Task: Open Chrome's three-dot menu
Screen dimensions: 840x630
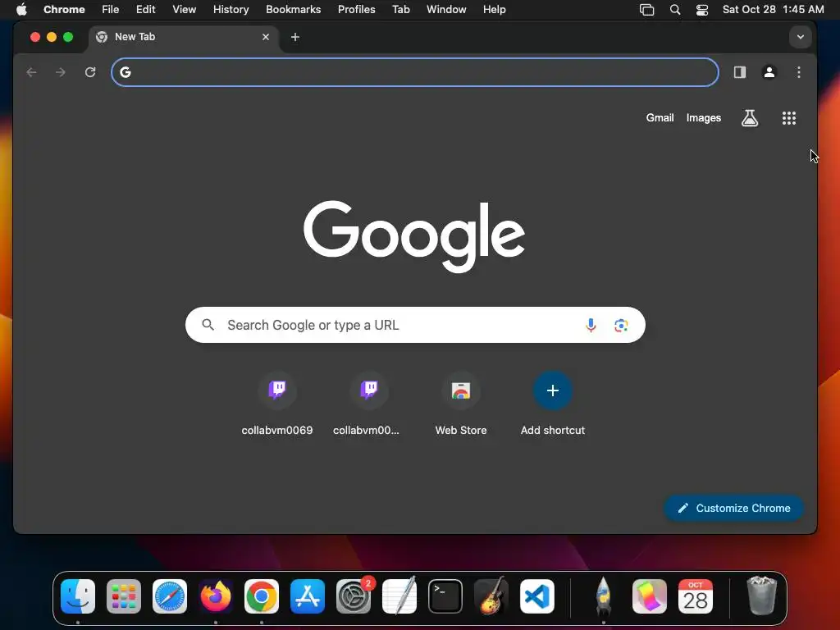Action: 799,72
